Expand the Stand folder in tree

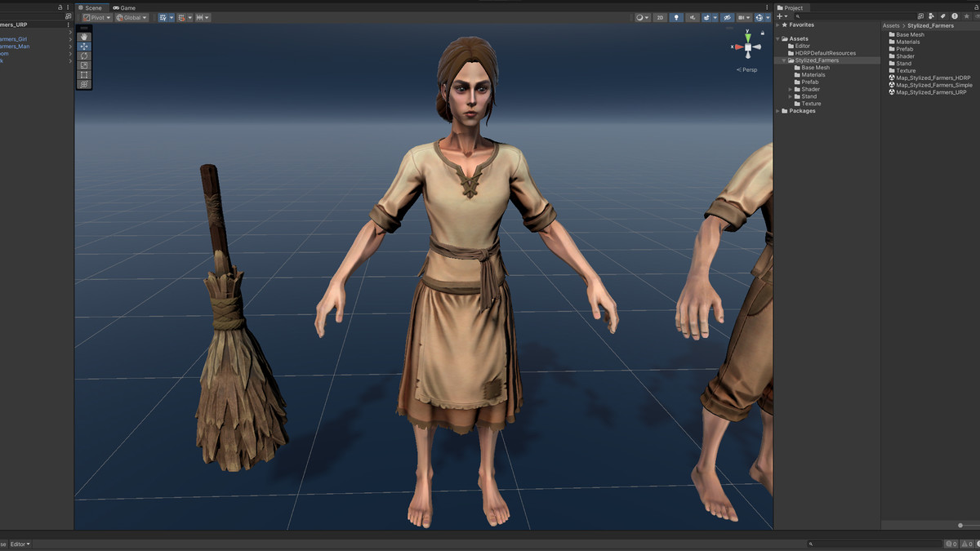tap(791, 96)
